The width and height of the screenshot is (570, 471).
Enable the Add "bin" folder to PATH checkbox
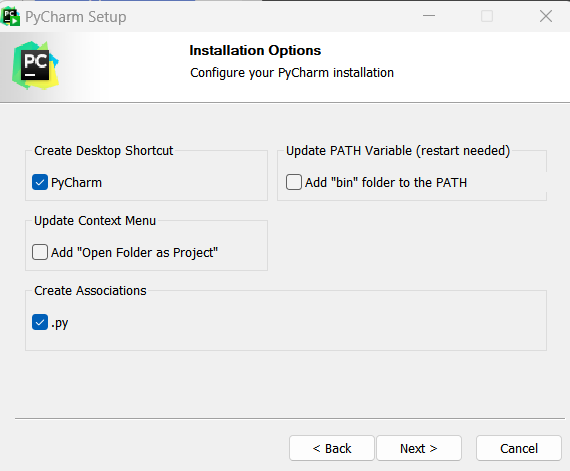pyautogui.click(x=294, y=182)
